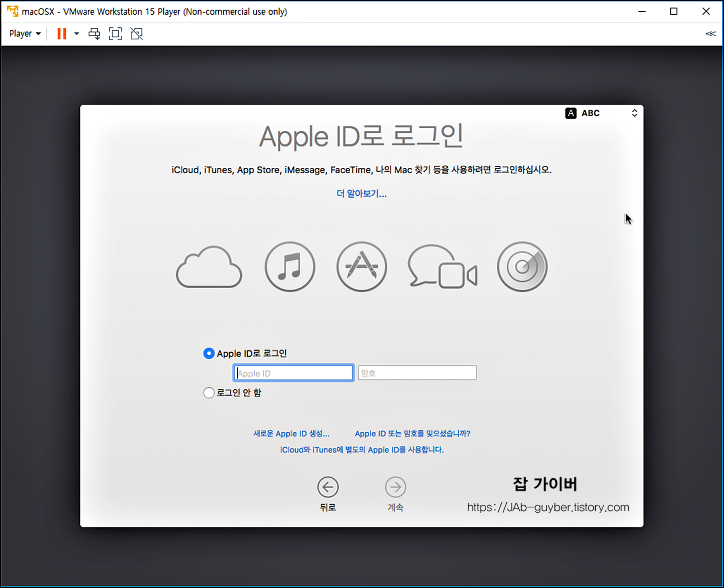Click the iCloud cloud icon

pyautogui.click(x=209, y=267)
